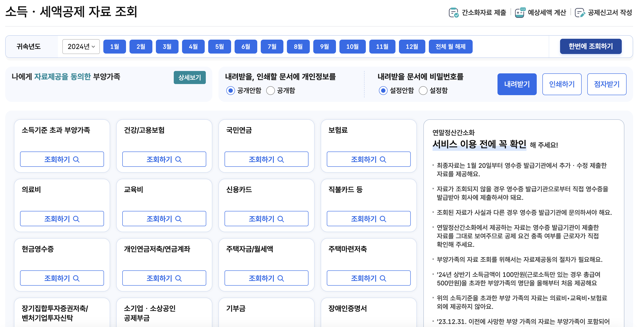The height and width of the screenshot is (327, 644).
Task: Click 조회하기 under 국민연금
Action: pyautogui.click(x=266, y=159)
